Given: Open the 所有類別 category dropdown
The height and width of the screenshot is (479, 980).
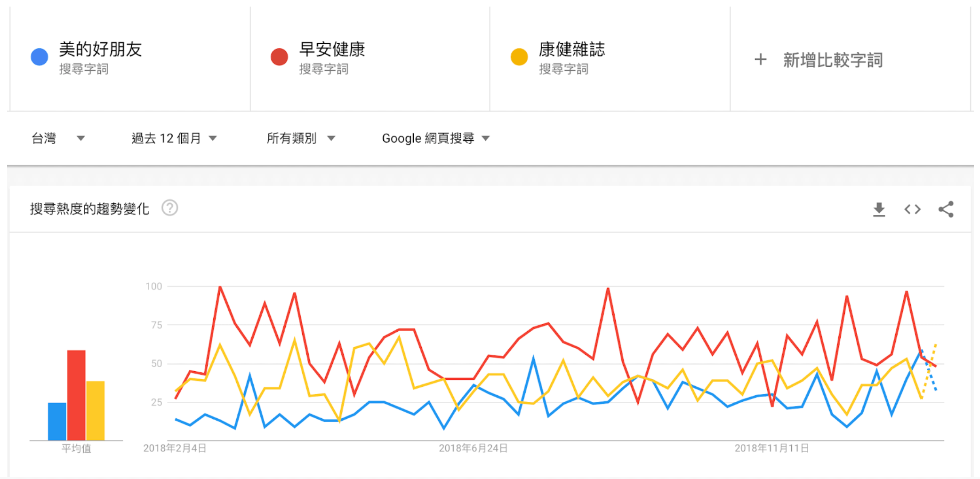Looking at the screenshot, I should tap(300, 138).
